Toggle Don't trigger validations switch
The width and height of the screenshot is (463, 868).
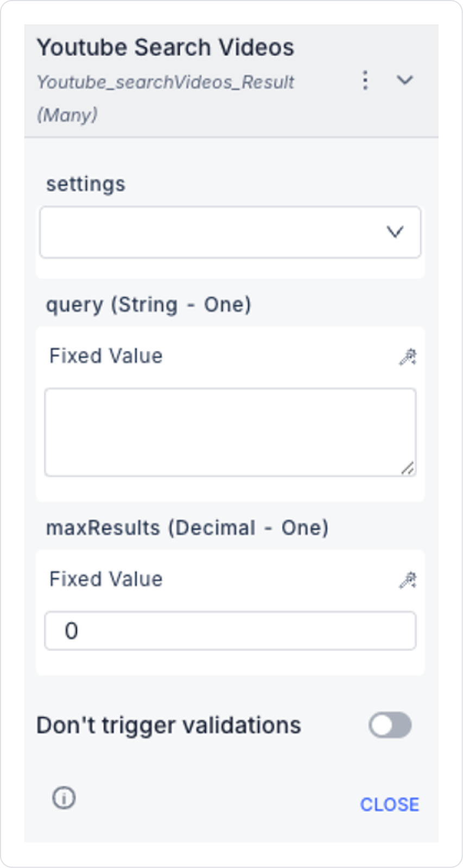point(390,725)
